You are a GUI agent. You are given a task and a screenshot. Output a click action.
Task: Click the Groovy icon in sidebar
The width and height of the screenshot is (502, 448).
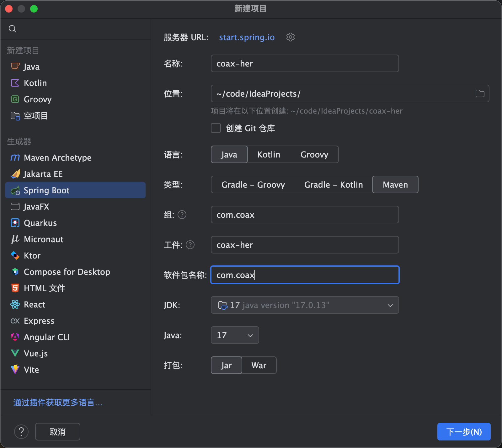point(15,99)
